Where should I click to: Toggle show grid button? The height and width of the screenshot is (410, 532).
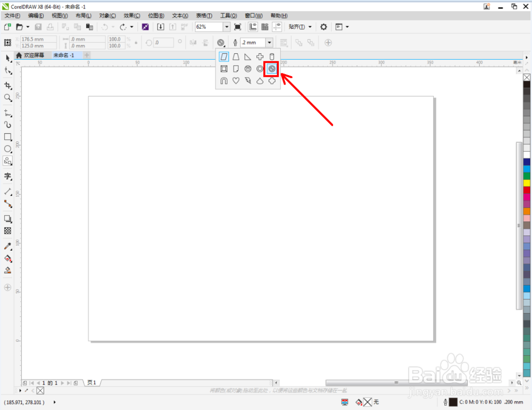pos(265,27)
